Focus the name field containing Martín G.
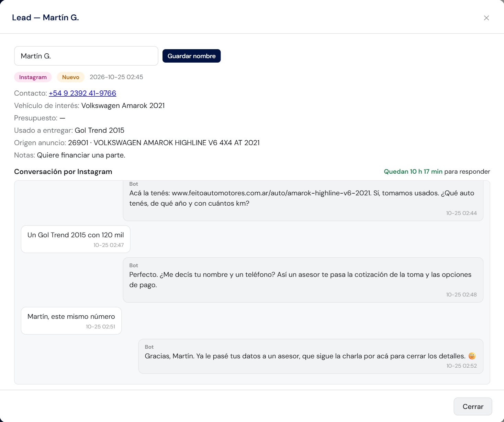The height and width of the screenshot is (422, 504). pyautogui.click(x=86, y=56)
